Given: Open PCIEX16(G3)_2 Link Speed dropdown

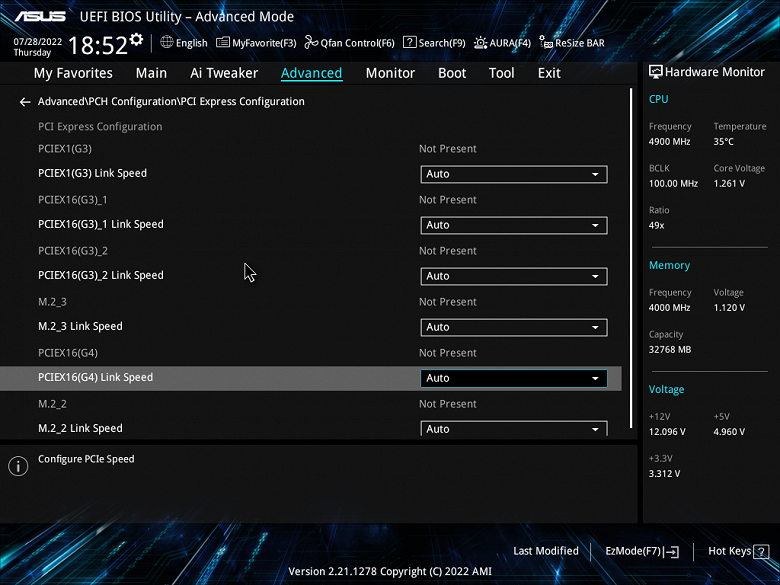Looking at the screenshot, I should coord(514,276).
